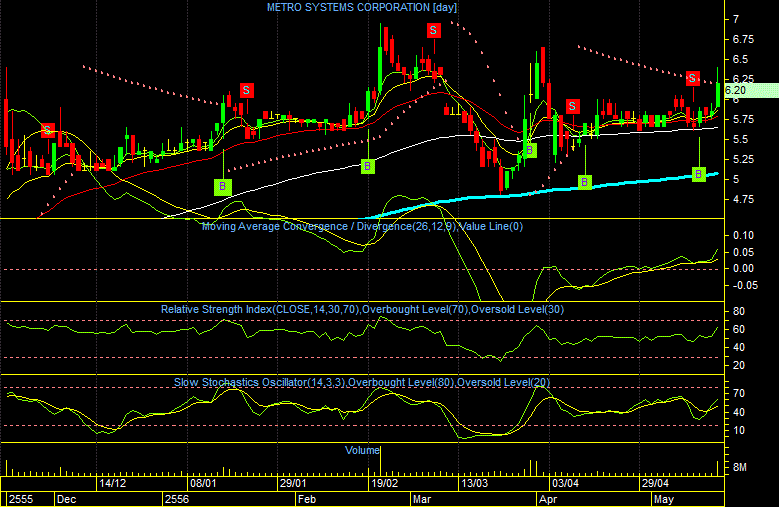Click the 20 RSI axis value
Image resolution: width=779 pixels, height=507 pixels.
click(x=739, y=365)
